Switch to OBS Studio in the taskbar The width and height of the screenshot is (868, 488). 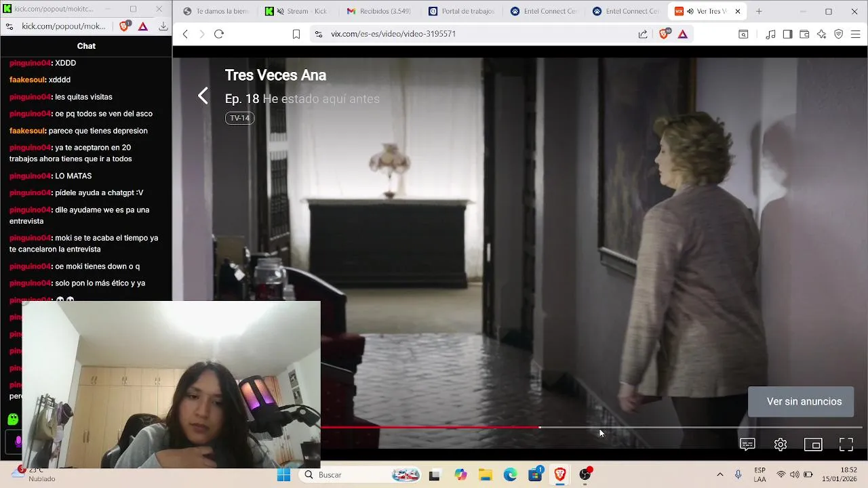(585, 474)
